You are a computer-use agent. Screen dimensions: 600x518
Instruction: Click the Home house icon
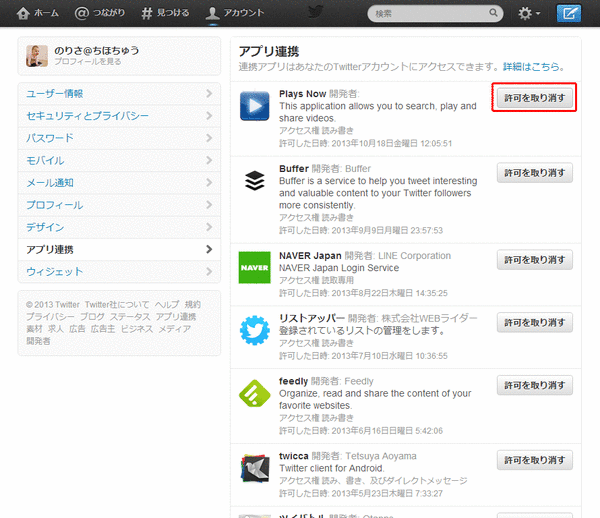click(23, 13)
